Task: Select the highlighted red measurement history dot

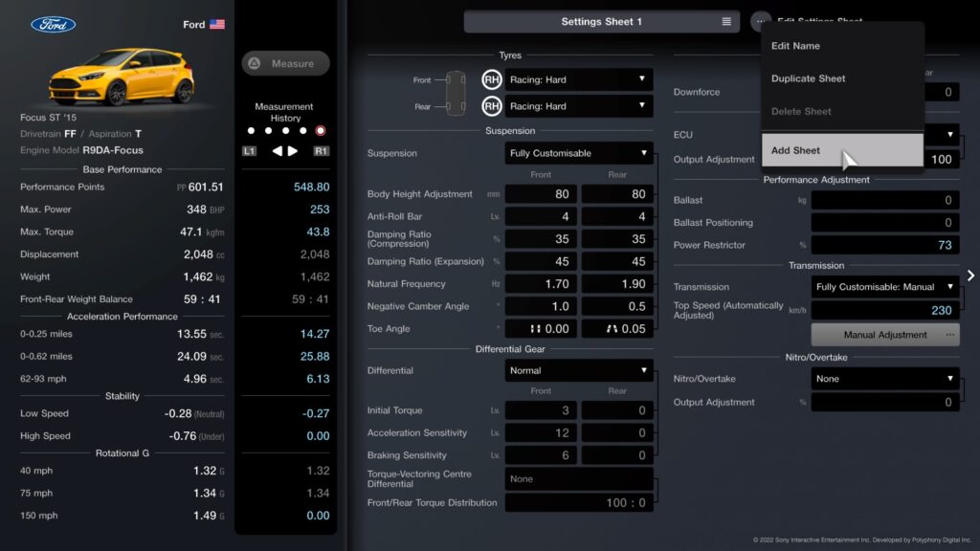Action: tap(321, 130)
